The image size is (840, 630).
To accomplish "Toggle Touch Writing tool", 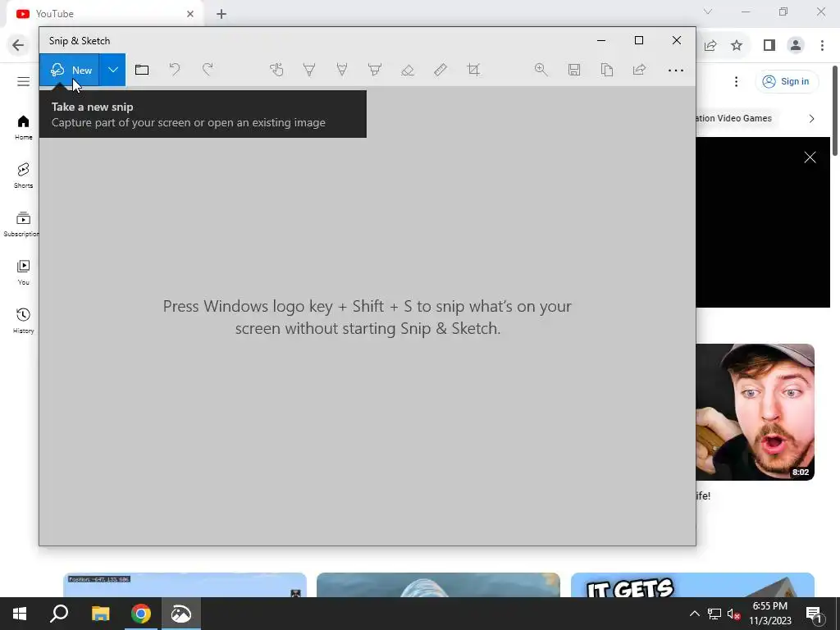I will (x=276, y=70).
